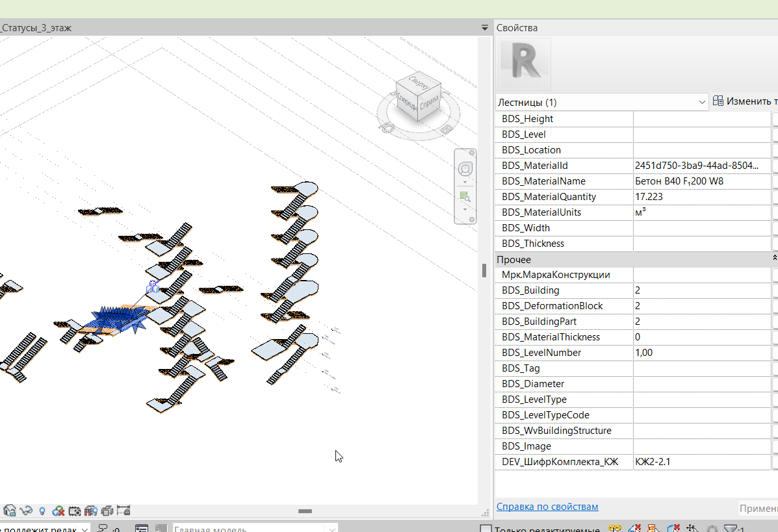Click the Right face of the ViewCube
This screenshot has width=778, height=532.
pyautogui.click(x=430, y=103)
